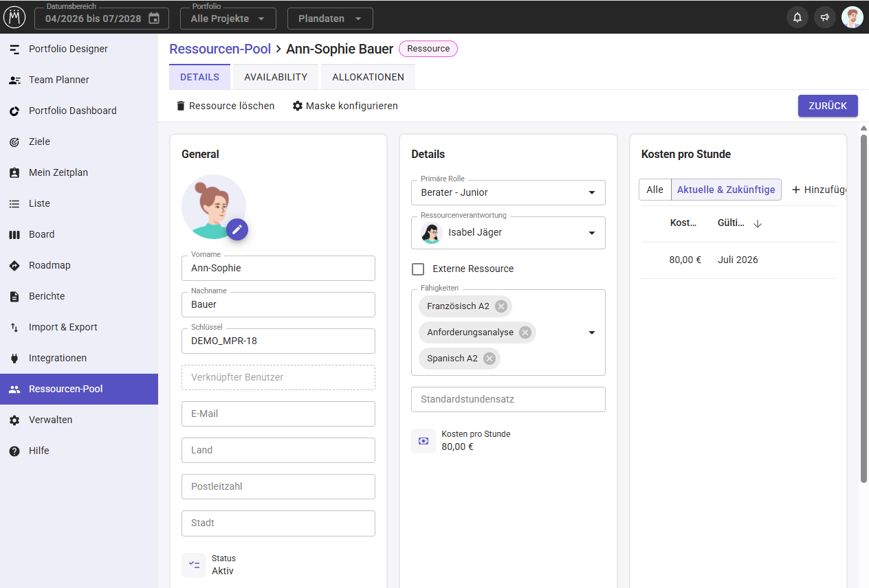
Task: Click into the E-Mail input field
Action: (x=278, y=414)
